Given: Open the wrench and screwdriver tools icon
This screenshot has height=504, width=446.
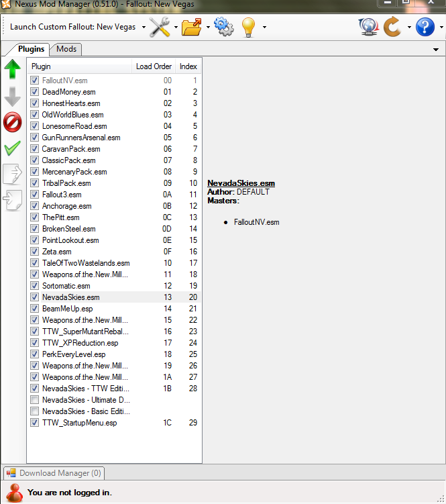Looking at the screenshot, I should pyautogui.click(x=160, y=27).
